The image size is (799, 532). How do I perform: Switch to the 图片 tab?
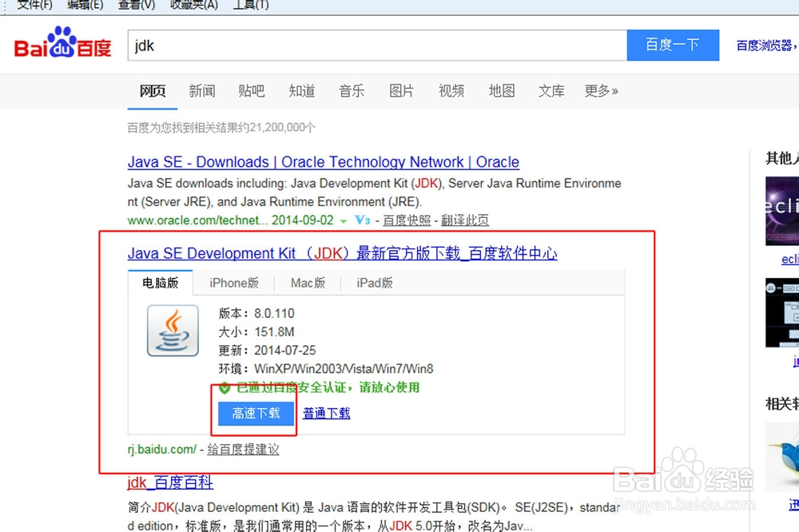coord(401,91)
